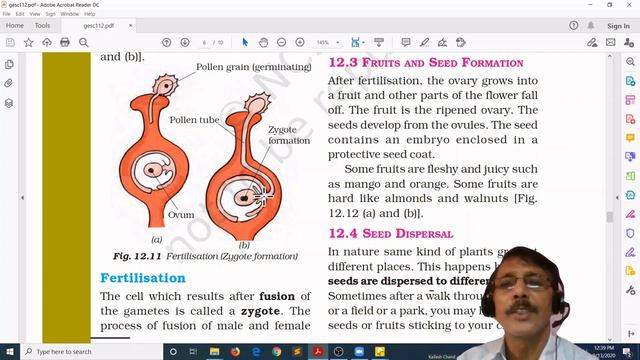Open Fill and Sign pen icon at top right
640x360 pixels.
(x=592, y=42)
